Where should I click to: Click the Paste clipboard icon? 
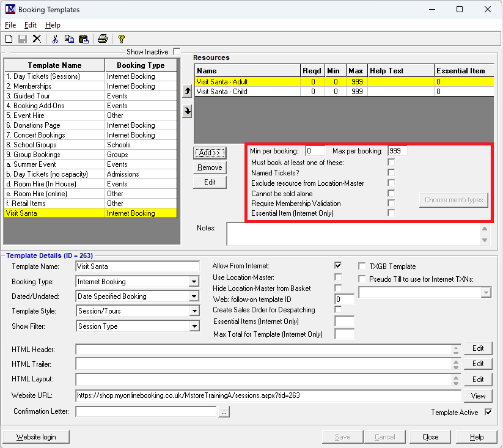pyautogui.click(x=84, y=39)
